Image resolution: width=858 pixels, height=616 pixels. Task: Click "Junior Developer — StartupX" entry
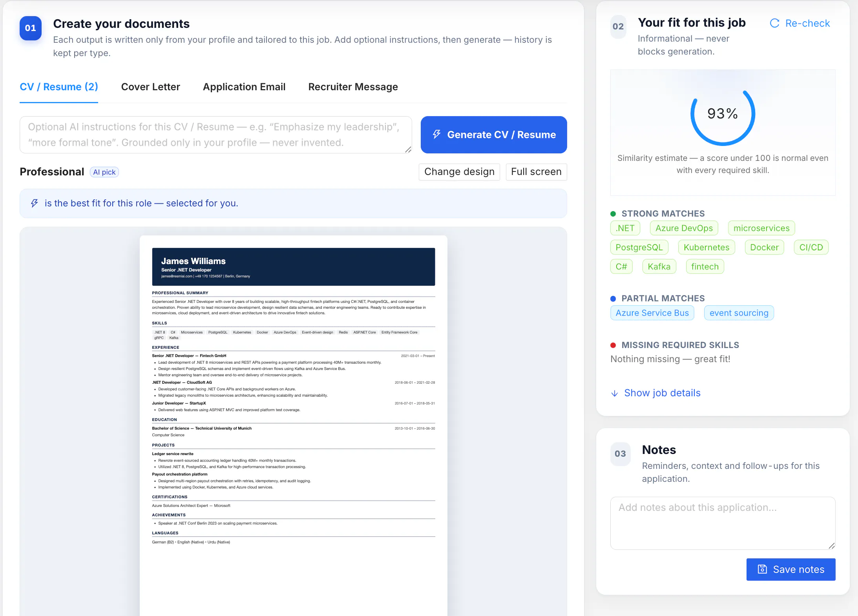coord(179,403)
